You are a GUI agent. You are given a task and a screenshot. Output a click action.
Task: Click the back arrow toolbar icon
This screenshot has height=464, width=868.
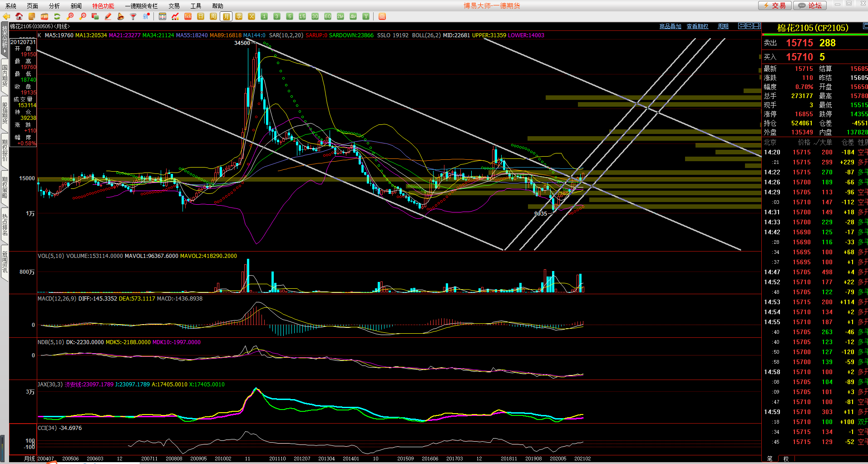[6, 16]
